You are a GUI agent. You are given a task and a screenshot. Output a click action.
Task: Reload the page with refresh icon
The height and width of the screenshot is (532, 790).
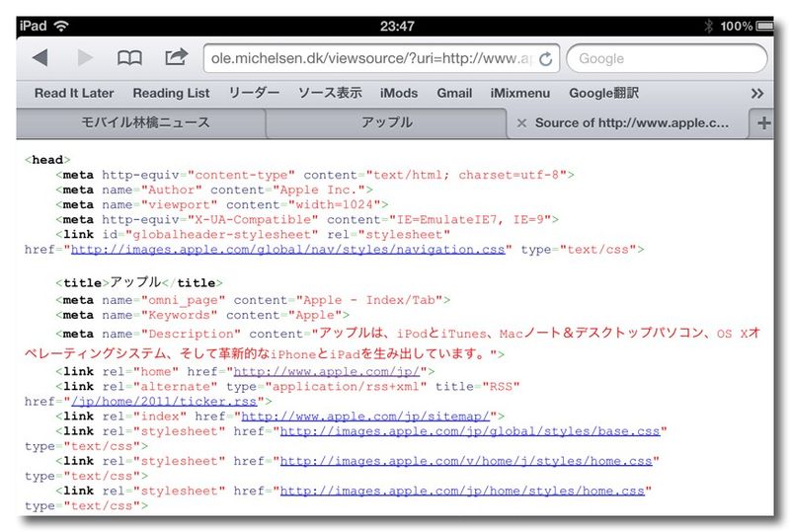pyautogui.click(x=546, y=59)
